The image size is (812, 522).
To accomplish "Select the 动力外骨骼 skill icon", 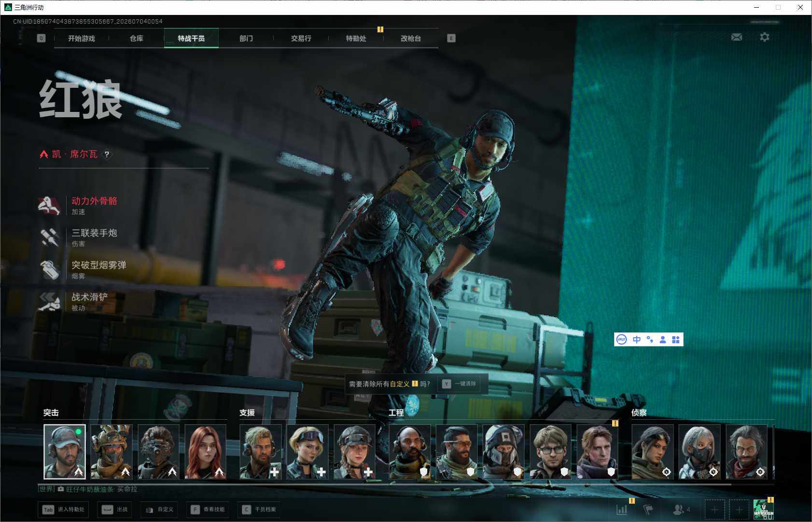I will pos(49,206).
